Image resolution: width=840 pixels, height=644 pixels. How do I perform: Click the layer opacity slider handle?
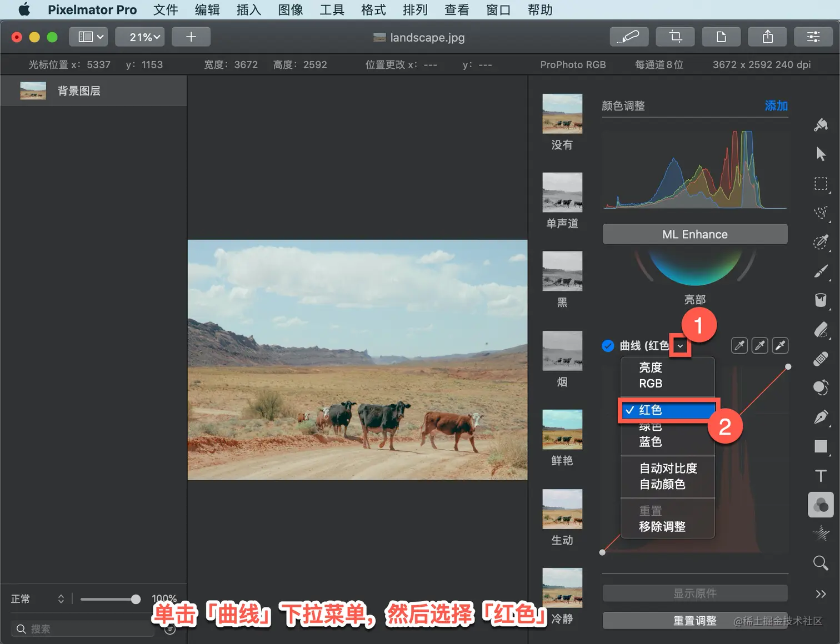coord(136,599)
